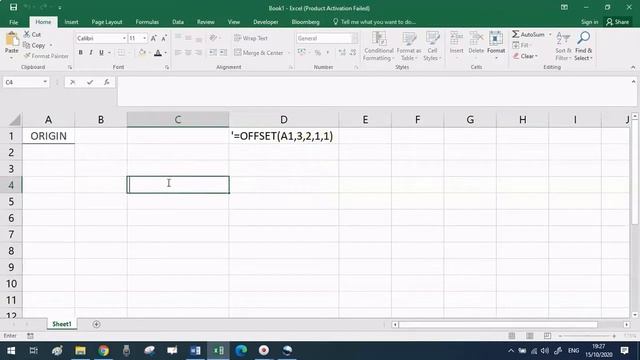Switch to the Developer tab
The image size is (640, 360).
pos(266,22)
